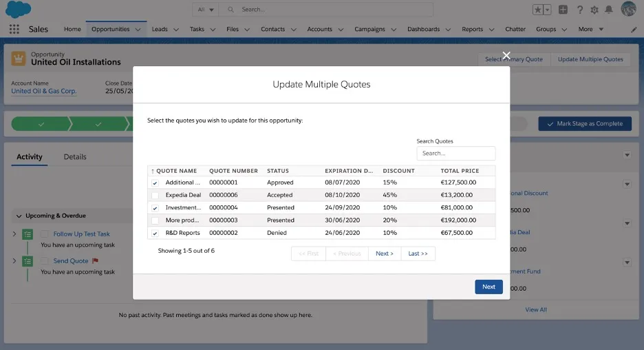Image resolution: width=644 pixels, height=350 pixels.
Task: Sort by the Discount column header
Action: coord(399,171)
